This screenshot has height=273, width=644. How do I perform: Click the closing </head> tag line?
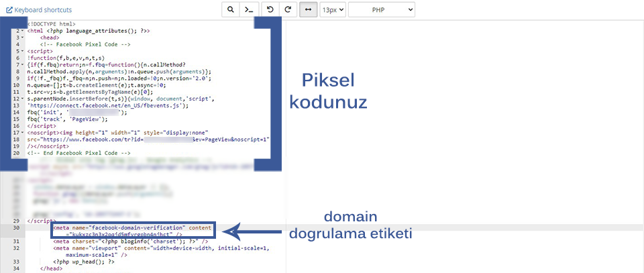coord(51,268)
